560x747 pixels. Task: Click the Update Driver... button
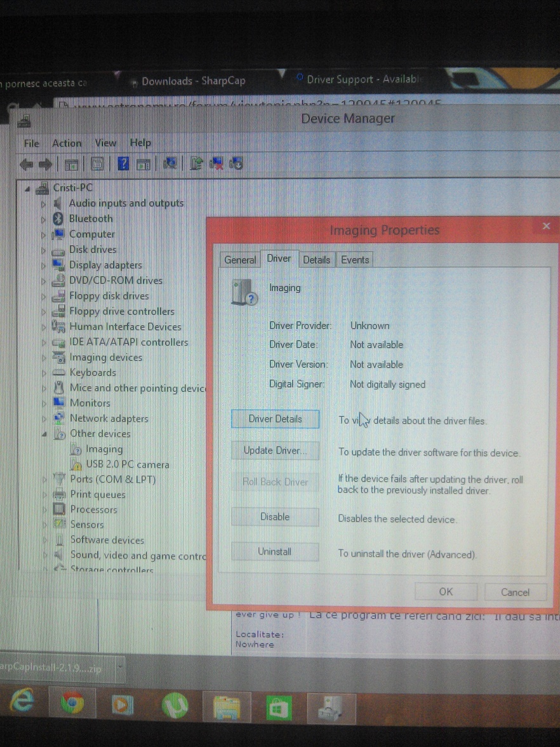point(275,450)
